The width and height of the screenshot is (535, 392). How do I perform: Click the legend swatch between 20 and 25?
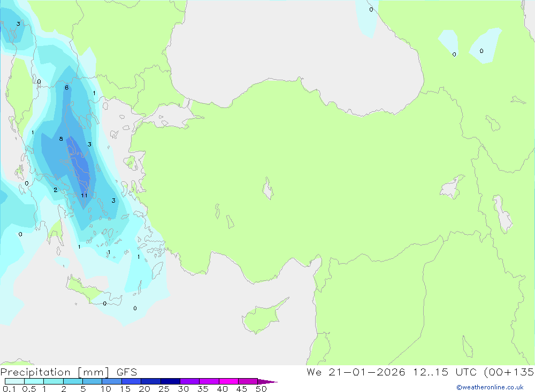coord(150,381)
